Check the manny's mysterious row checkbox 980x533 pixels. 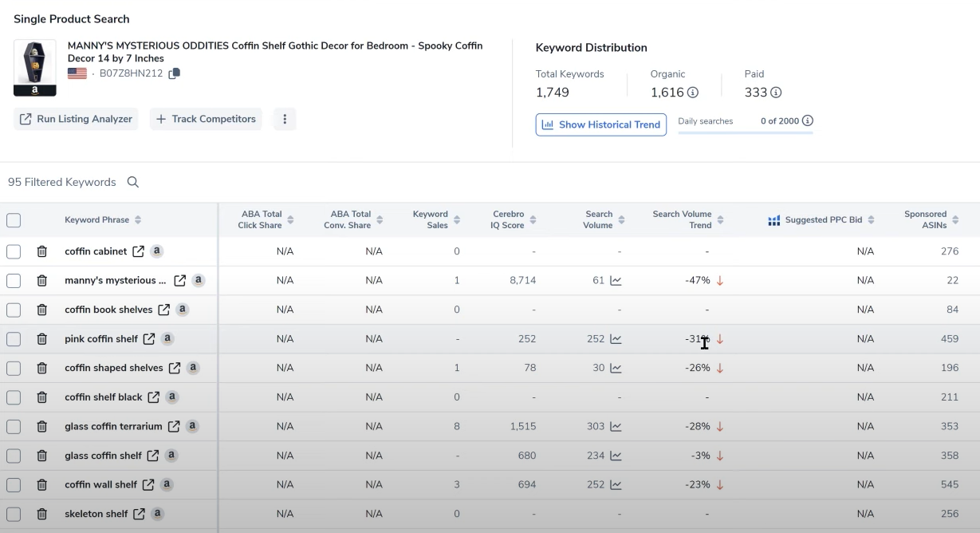14,281
